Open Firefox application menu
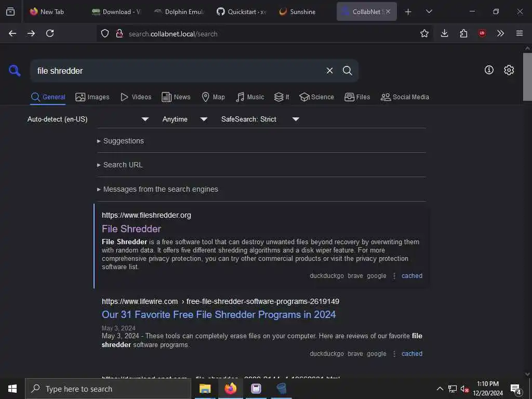The image size is (532, 399). (x=520, y=33)
